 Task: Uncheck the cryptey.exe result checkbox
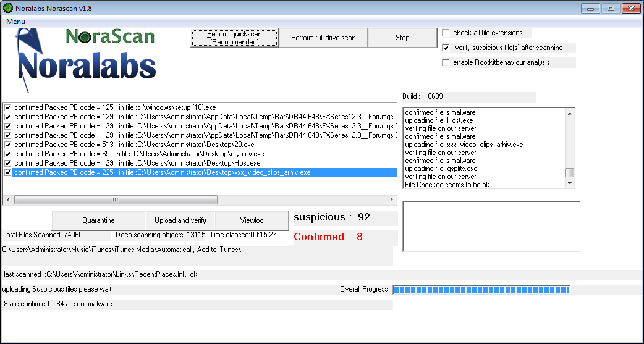click(7, 154)
